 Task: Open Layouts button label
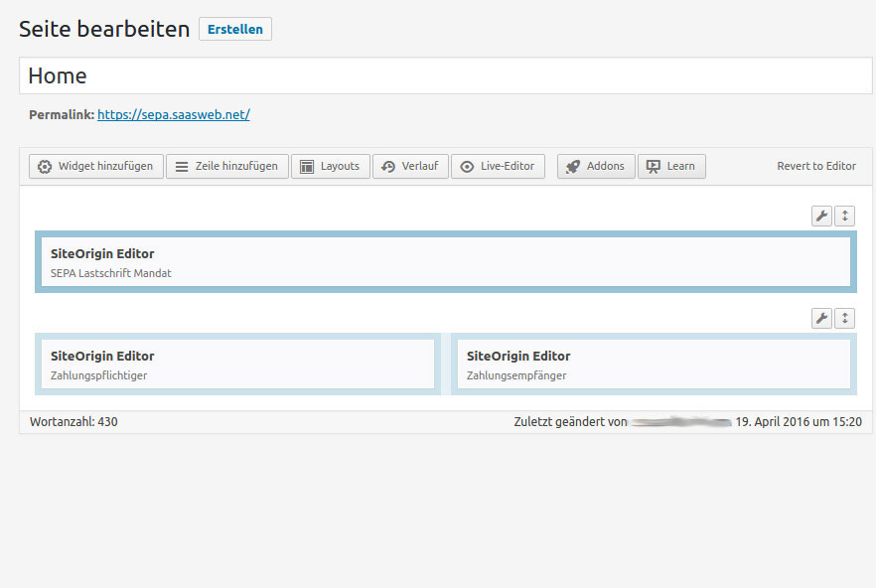[340, 166]
